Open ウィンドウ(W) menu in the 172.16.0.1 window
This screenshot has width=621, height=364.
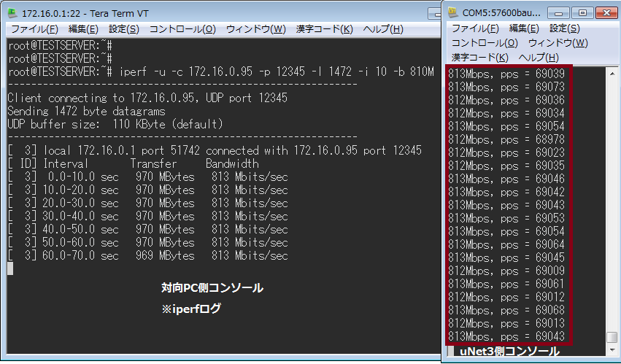point(255,29)
